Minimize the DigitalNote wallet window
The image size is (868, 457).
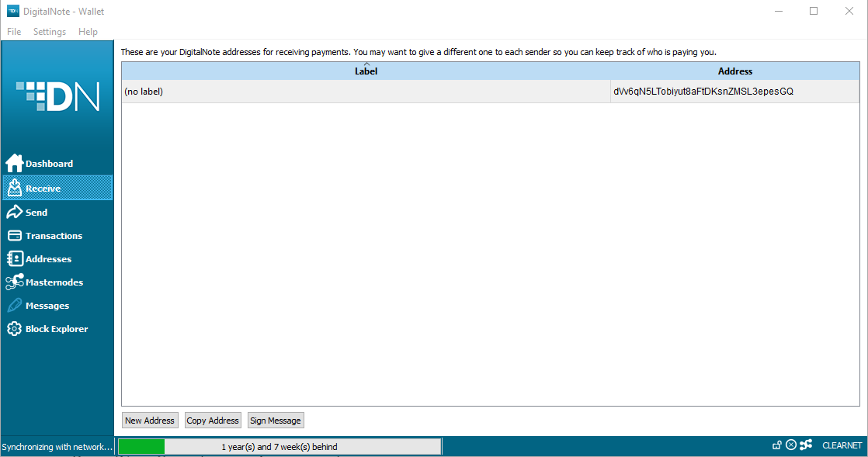778,11
